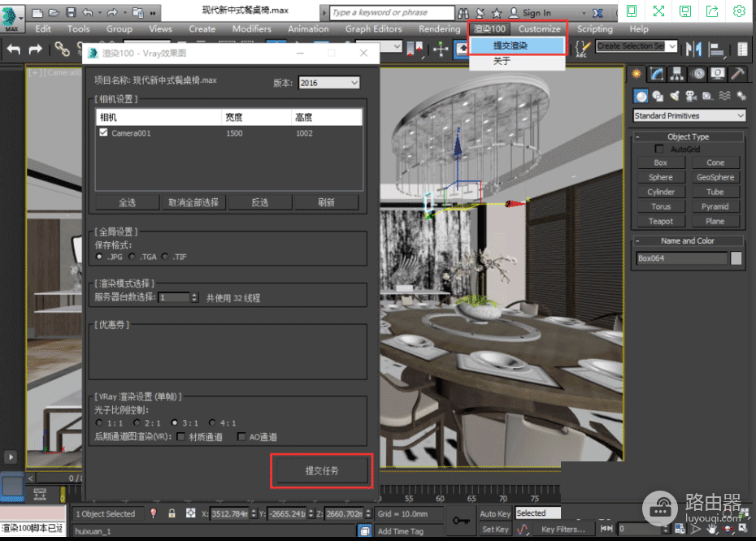The width and height of the screenshot is (756, 541).
Task: Select the .JPG save format radio
Action: click(x=99, y=257)
